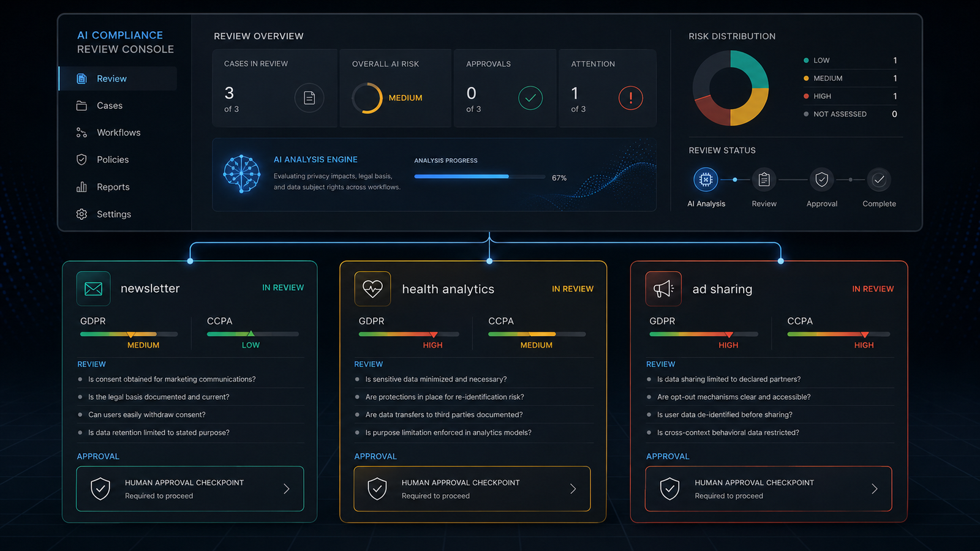The image size is (980, 551).
Task: Click the risk distribution donut chart
Action: pyautogui.click(x=731, y=88)
